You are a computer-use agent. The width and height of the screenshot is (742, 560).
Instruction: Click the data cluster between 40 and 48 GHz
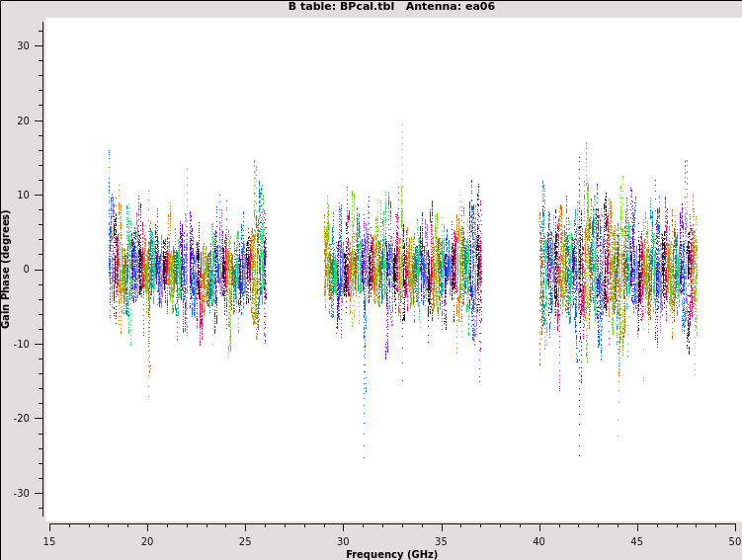(x=618, y=269)
